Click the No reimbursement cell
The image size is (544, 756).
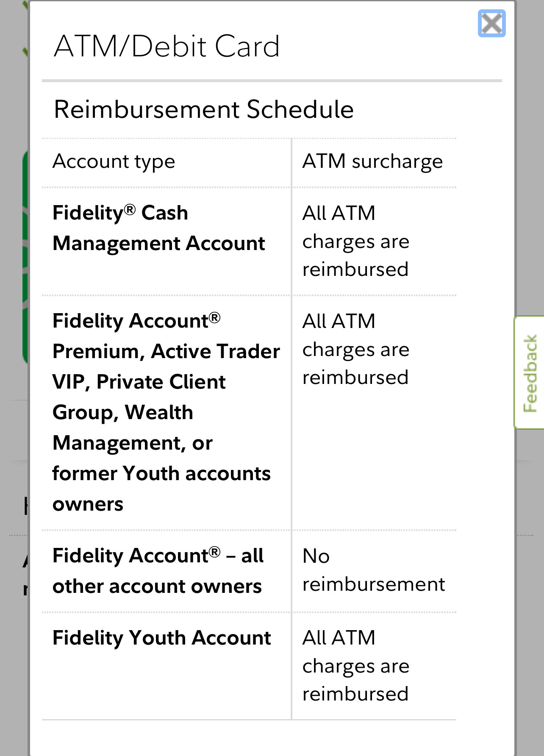coord(373,570)
